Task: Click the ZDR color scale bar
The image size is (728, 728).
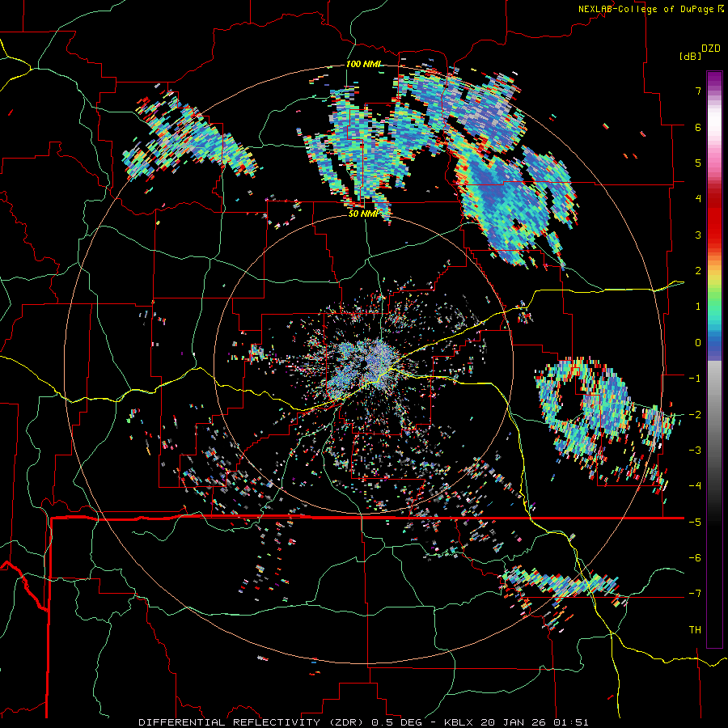Action: point(714,359)
